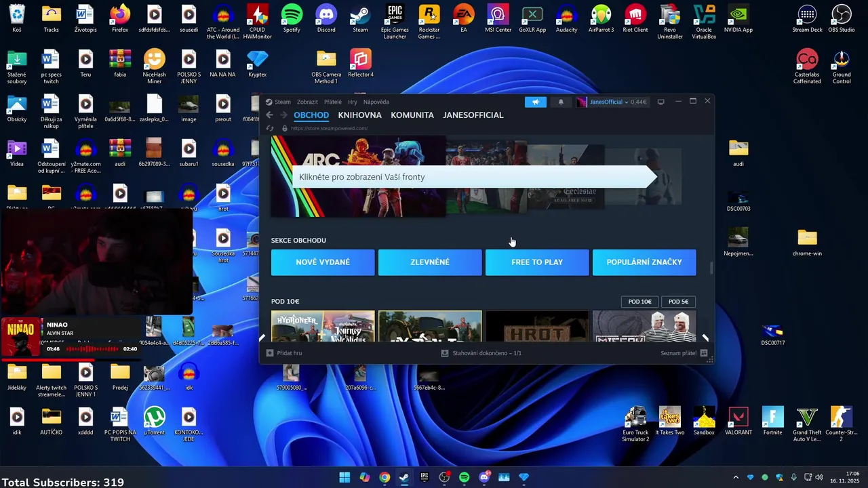Viewport: 868px width, 488px height.
Task: Select Euro Truck Simulator 2 icon
Action: [635, 424]
